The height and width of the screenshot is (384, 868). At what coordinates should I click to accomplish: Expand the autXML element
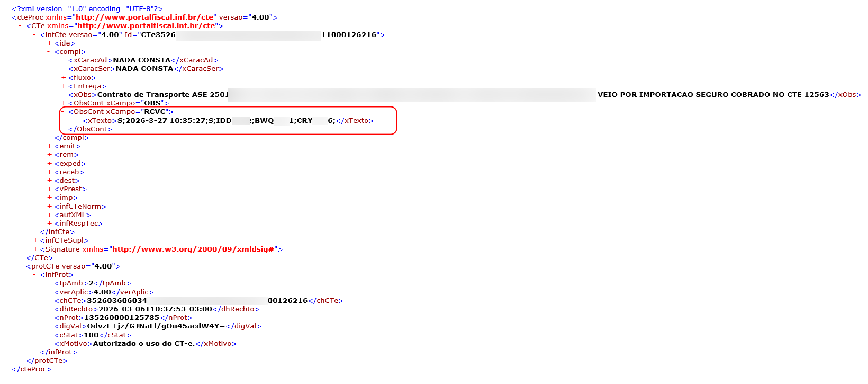click(50, 215)
